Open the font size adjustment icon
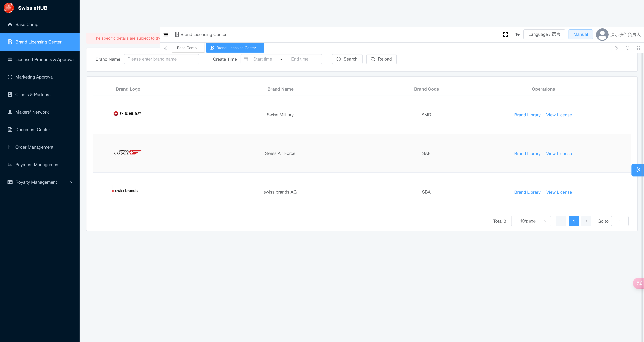 pos(517,34)
